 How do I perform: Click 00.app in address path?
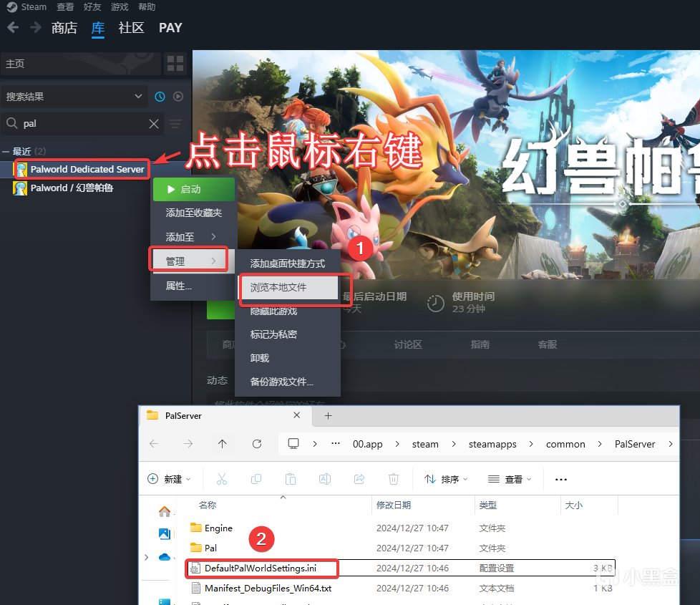367,444
